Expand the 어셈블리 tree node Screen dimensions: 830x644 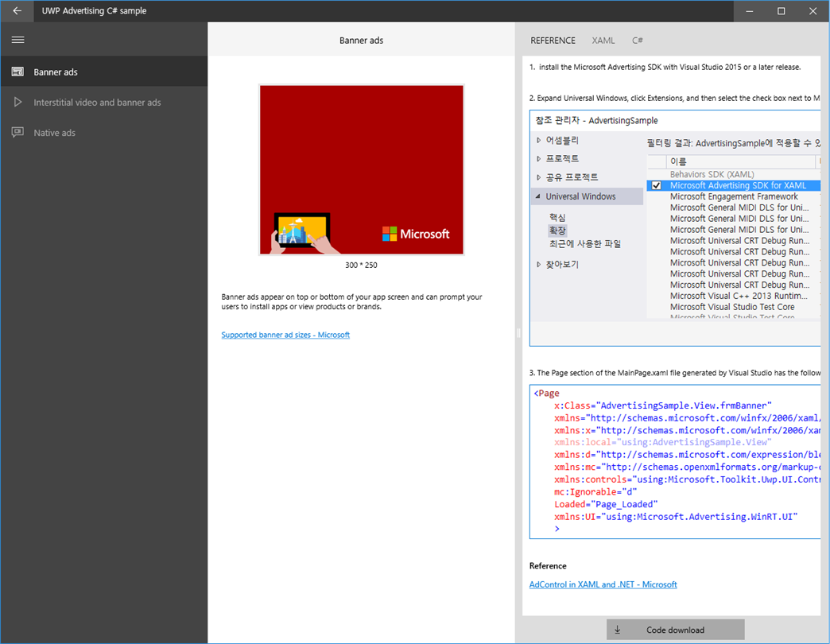pyautogui.click(x=538, y=140)
